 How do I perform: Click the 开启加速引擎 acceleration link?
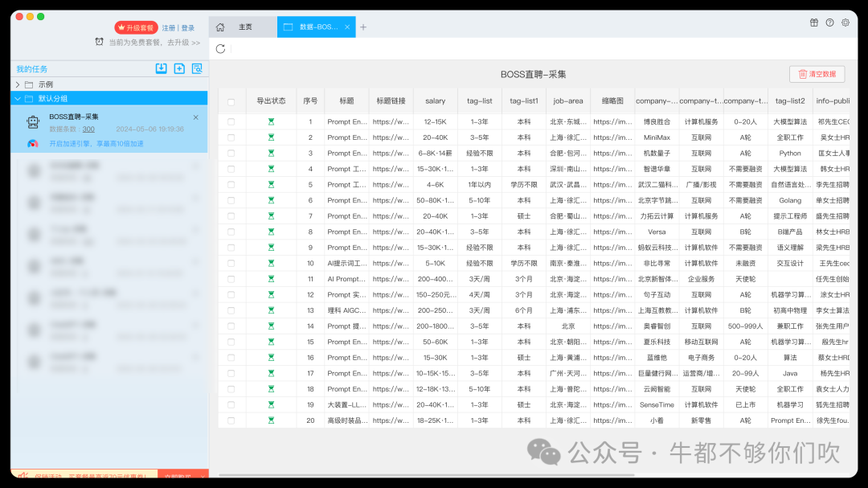click(x=96, y=143)
